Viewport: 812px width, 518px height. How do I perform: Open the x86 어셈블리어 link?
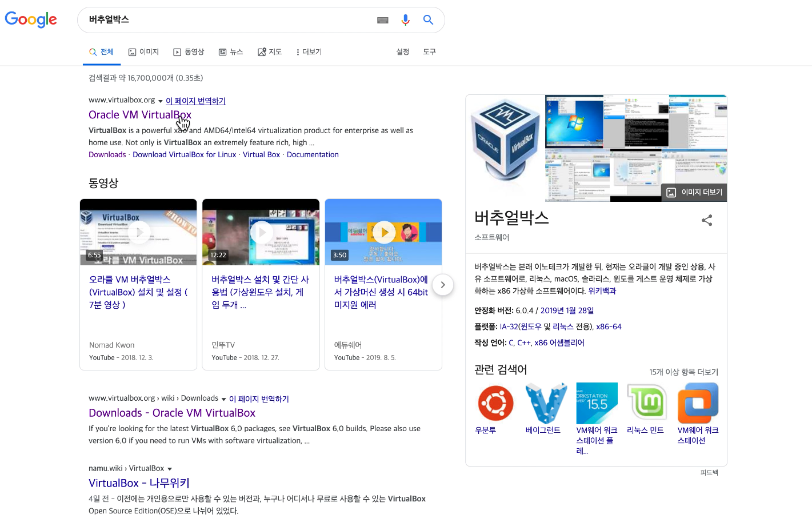click(x=559, y=343)
